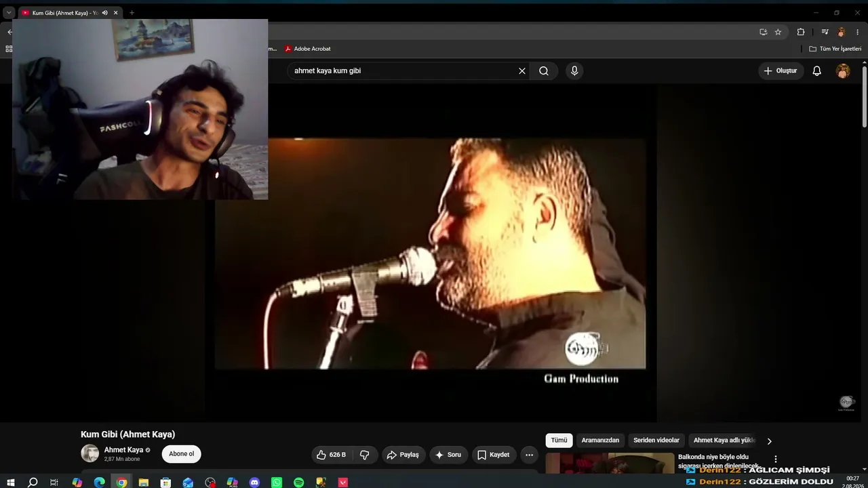The width and height of the screenshot is (868, 488).
Task: Like the video with 626 B likes
Action: coord(332,455)
